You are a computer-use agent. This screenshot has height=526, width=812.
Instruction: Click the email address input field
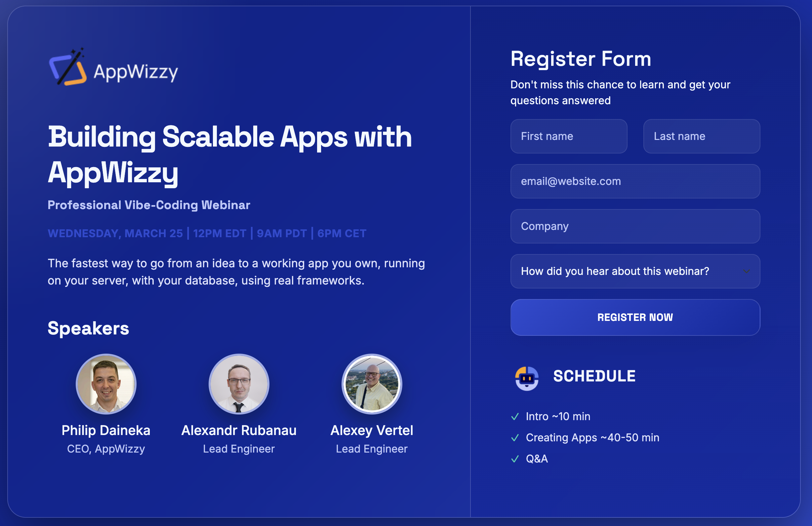[635, 181]
